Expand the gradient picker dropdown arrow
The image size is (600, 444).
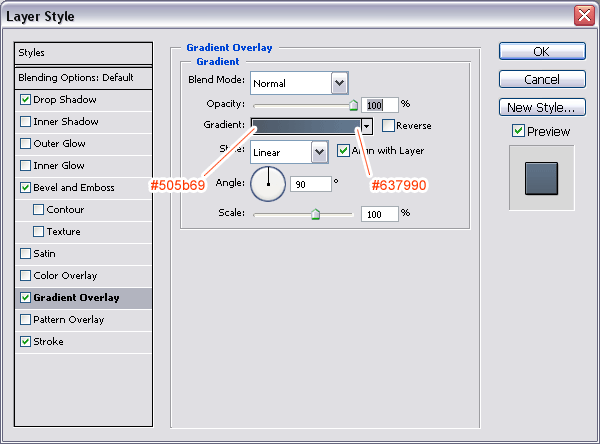[368, 126]
